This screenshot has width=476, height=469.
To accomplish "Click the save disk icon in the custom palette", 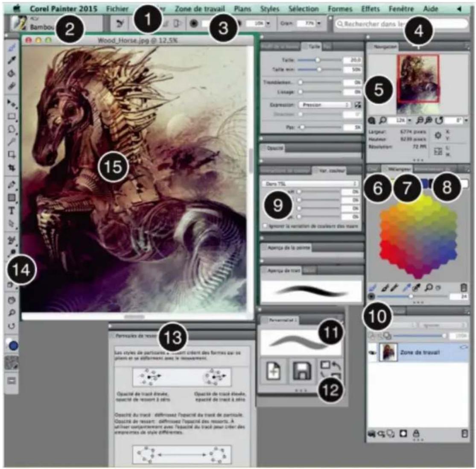I will point(301,372).
